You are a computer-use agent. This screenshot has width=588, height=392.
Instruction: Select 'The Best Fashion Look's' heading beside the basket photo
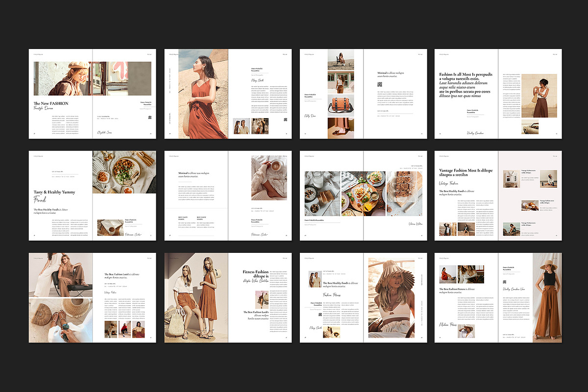coord(117,274)
